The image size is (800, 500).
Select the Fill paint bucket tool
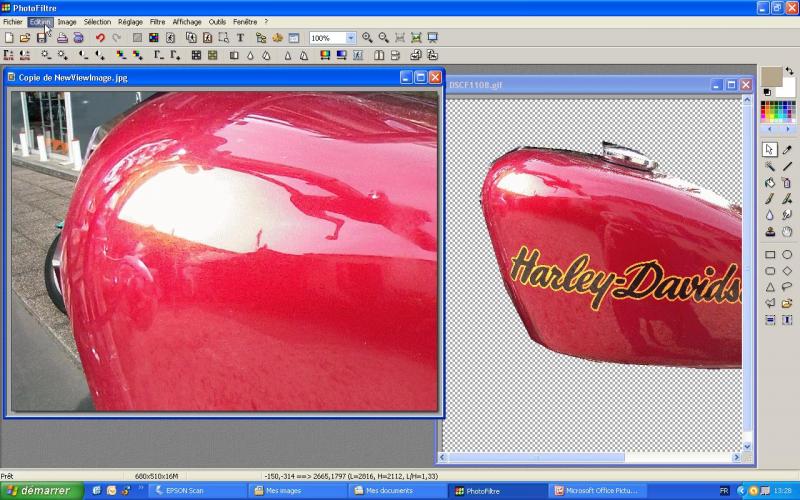point(770,183)
